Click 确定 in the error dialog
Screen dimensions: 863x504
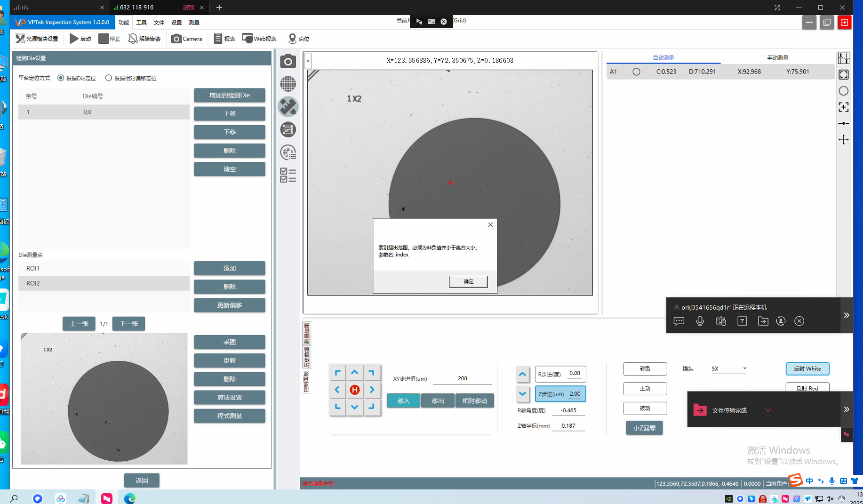pos(468,281)
